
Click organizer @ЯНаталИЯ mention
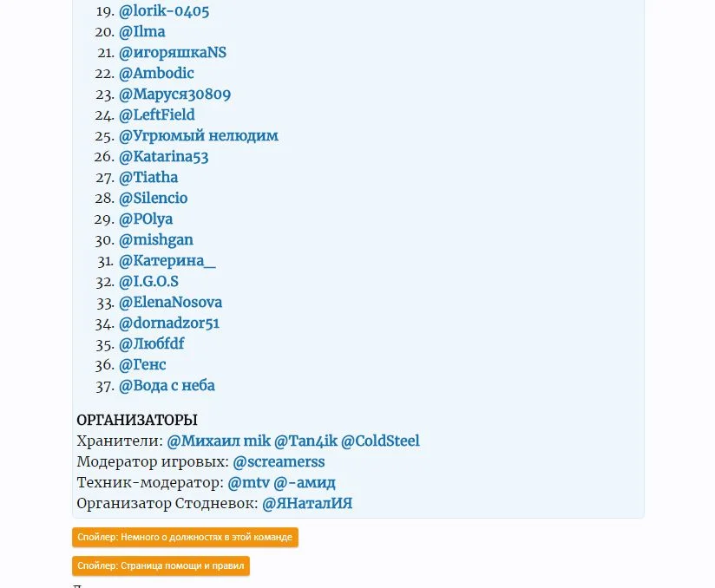(x=307, y=503)
